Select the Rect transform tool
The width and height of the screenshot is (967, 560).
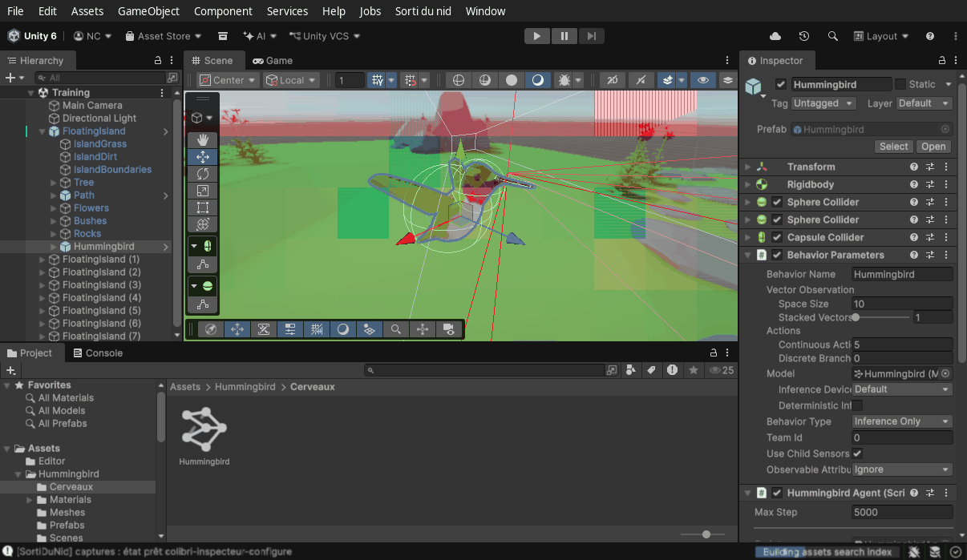click(203, 207)
